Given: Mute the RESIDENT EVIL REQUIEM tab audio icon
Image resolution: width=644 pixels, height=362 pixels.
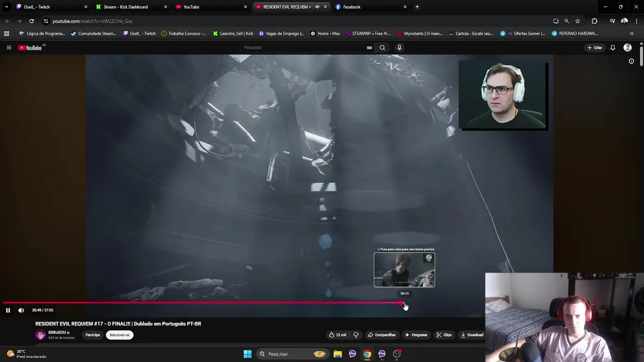Looking at the screenshot, I should 317,7.
